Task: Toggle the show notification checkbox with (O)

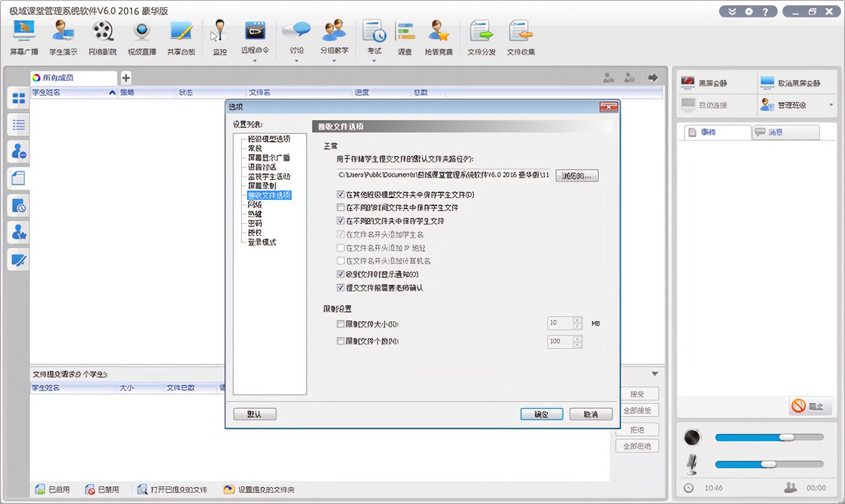Action: (341, 274)
